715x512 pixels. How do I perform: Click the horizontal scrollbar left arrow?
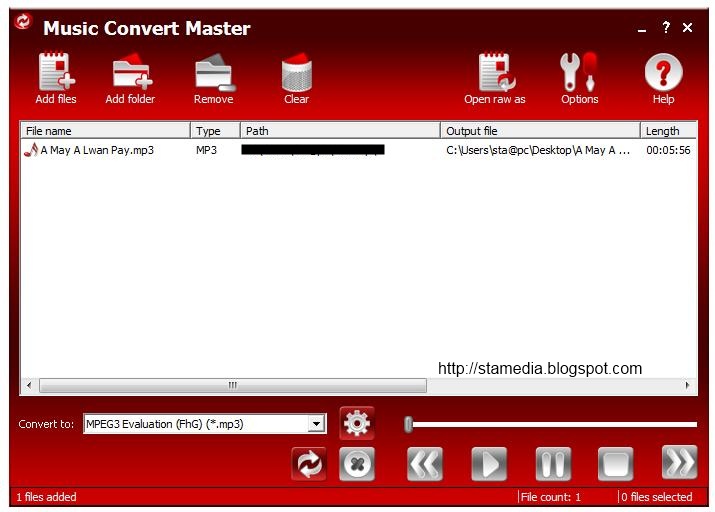click(x=30, y=385)
